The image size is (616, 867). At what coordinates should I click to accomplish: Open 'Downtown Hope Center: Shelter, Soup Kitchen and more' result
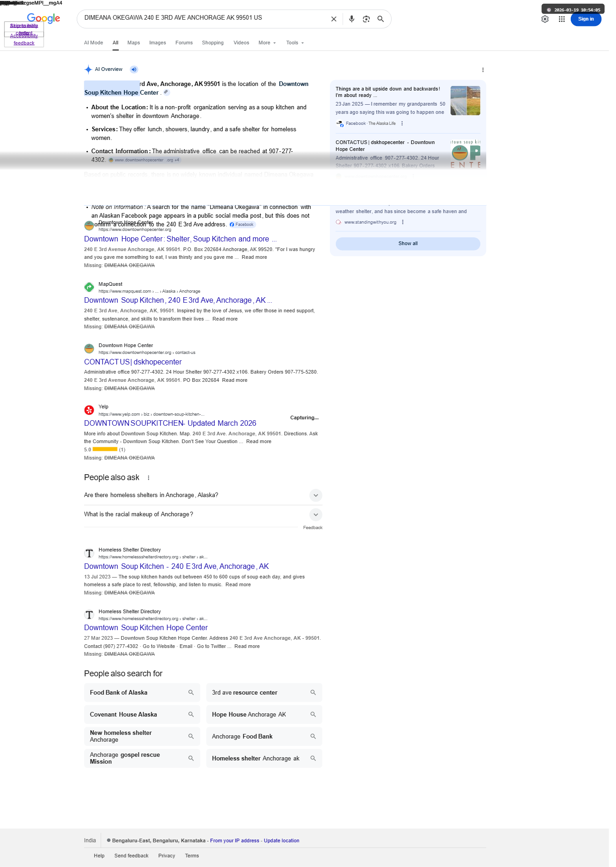click(180, 239)
